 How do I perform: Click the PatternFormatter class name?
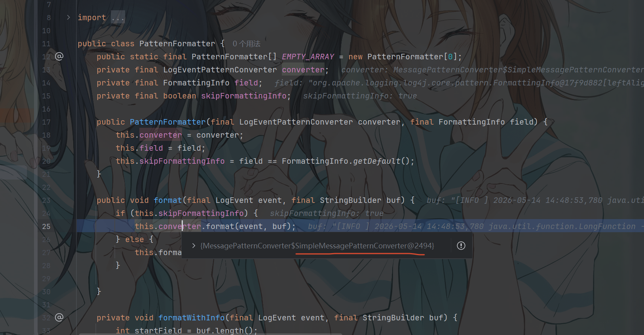point(177,44)
